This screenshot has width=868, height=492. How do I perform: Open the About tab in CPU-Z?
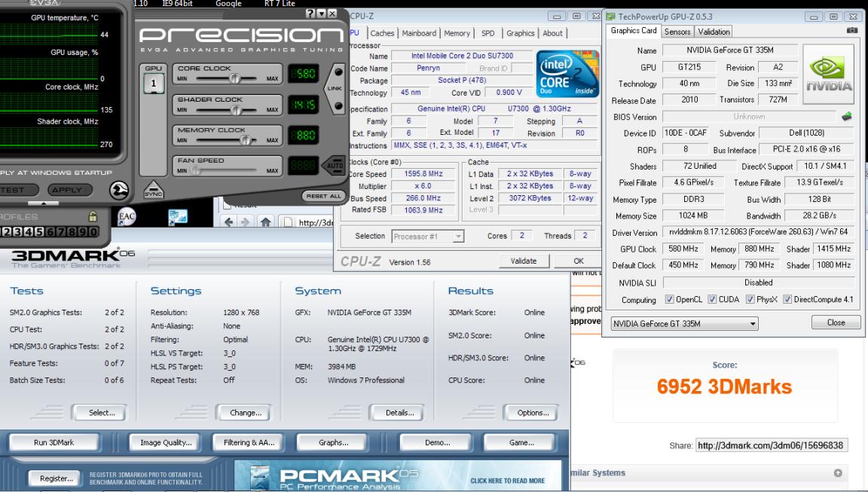point(552,33)
